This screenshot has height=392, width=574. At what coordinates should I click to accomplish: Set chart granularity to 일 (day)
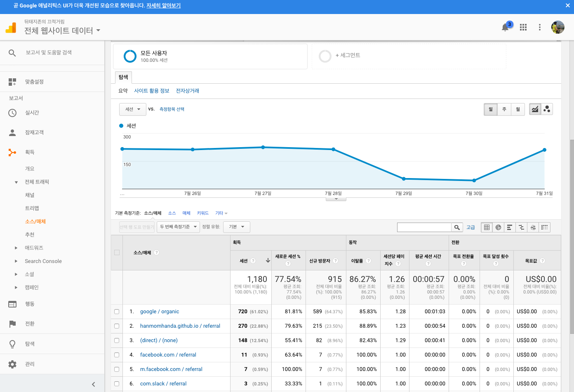(x=491, y=109)
